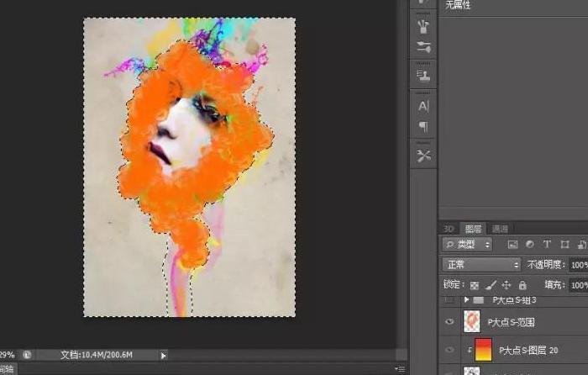
Task: Select the 图层 layers tab
Action: (x=473, y=229)
